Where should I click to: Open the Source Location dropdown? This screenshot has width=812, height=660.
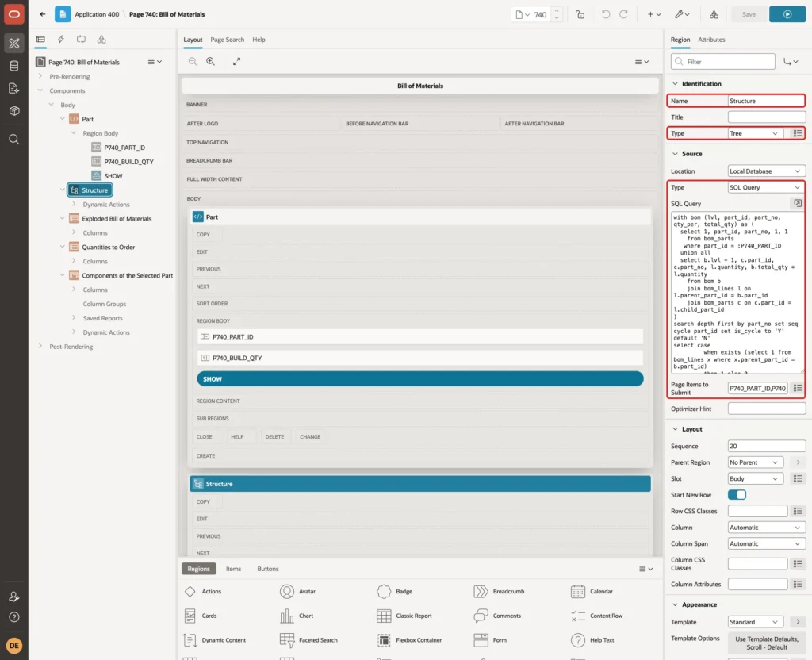[x=767, y=171]
